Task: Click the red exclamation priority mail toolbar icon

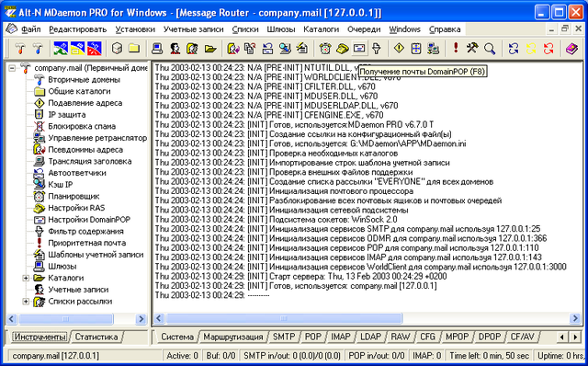Action: click(x=456, y=48)
